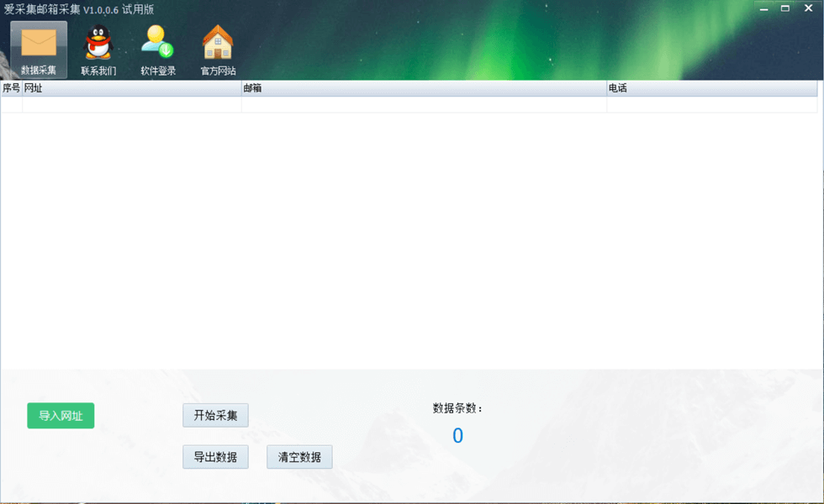The image size is (824, 504).
Task: Sort by the 邮箱 column header
Action: (424, 88)
